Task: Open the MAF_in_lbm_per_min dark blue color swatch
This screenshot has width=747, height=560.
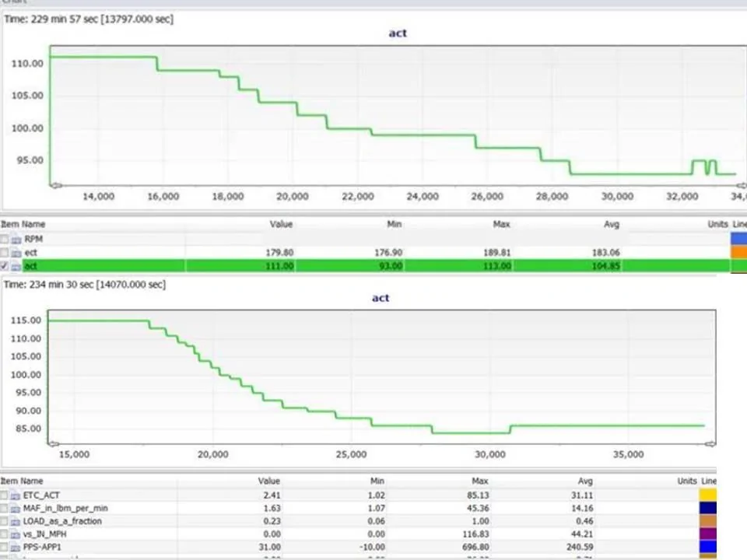Action: tap(708, 508)
